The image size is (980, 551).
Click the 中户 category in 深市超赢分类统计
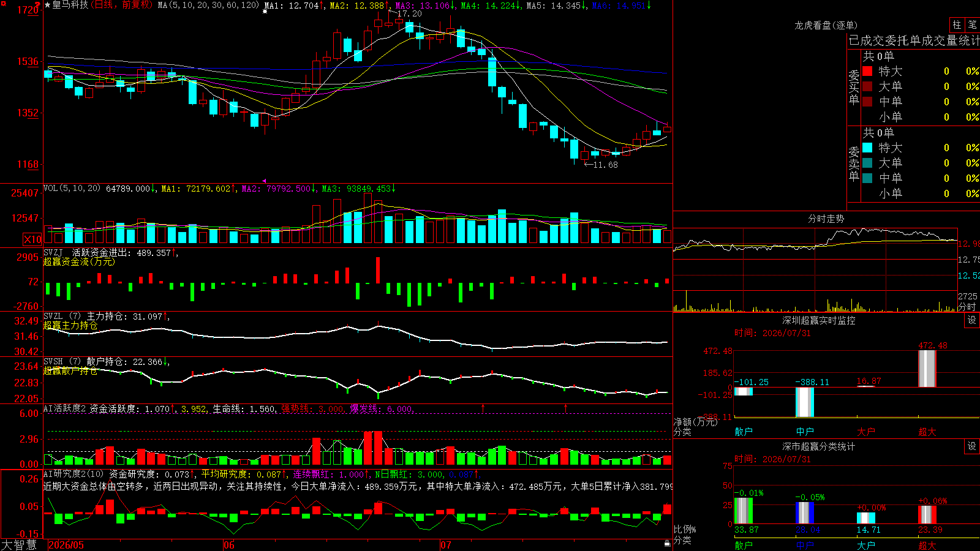click(805, 545)
